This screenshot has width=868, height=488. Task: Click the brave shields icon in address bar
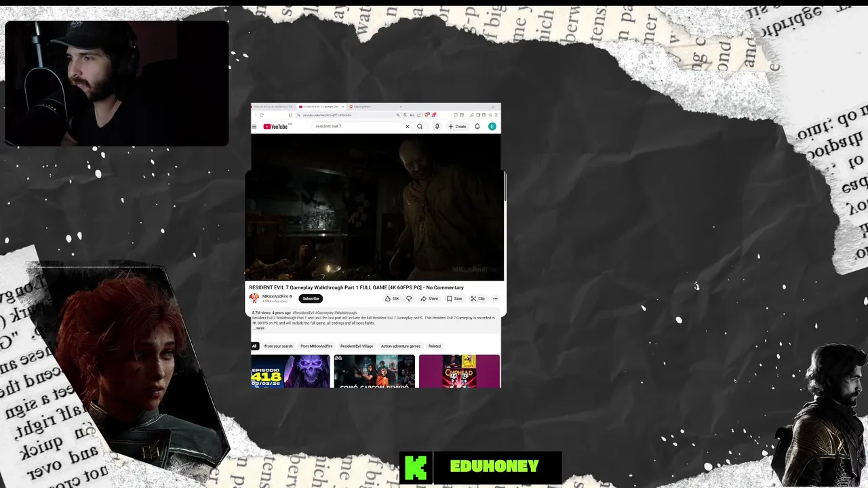pos(427,115)
